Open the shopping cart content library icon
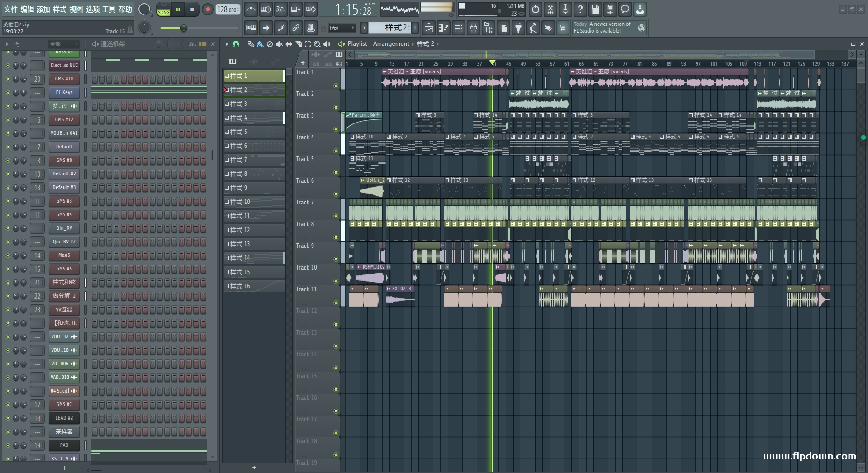868x473 pixels. click(563, 28)
